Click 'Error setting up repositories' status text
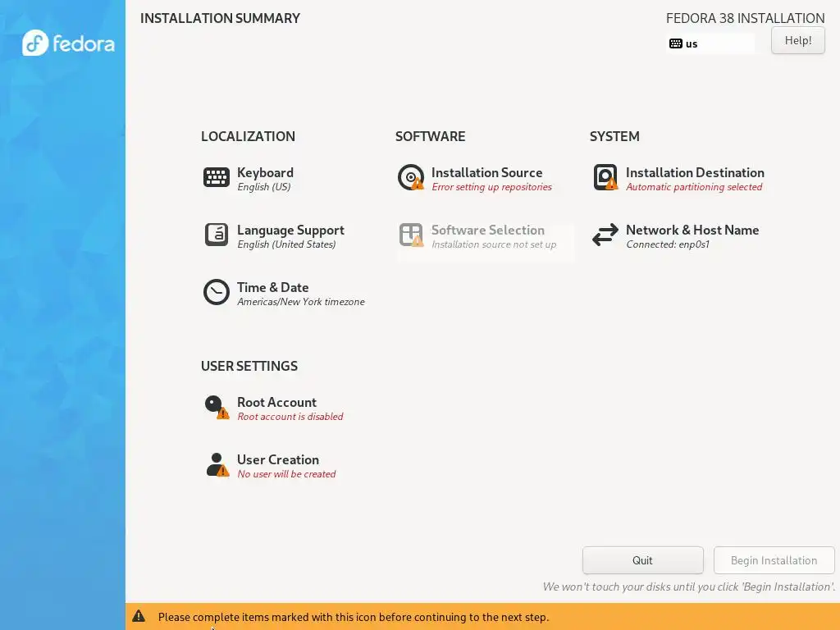This screenshot has width=840, height=630. tap(491, 187)
